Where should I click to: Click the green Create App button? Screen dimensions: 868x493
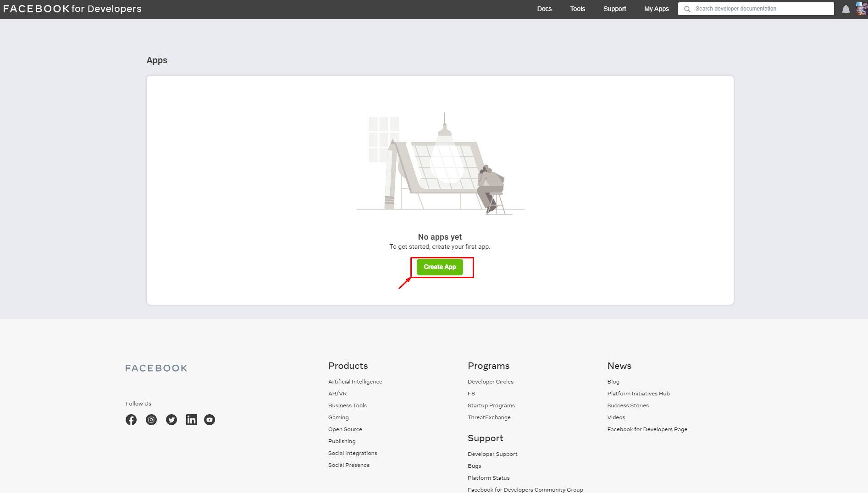click(x=440, y=267)
